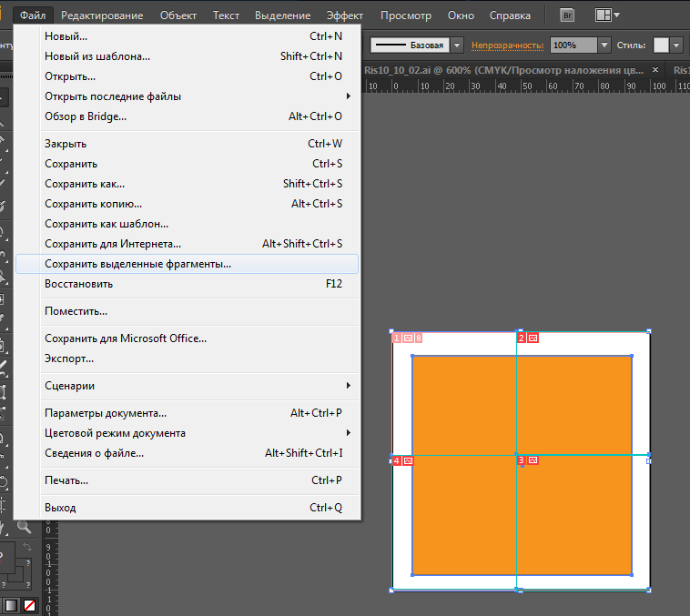690x616 pixels.
Task: Open the opacity value dropdown arrow
Action: [604, 45]
